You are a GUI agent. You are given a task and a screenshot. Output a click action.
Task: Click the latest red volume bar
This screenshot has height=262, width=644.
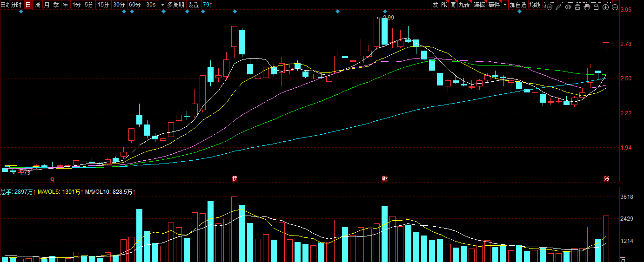[606, 239]
